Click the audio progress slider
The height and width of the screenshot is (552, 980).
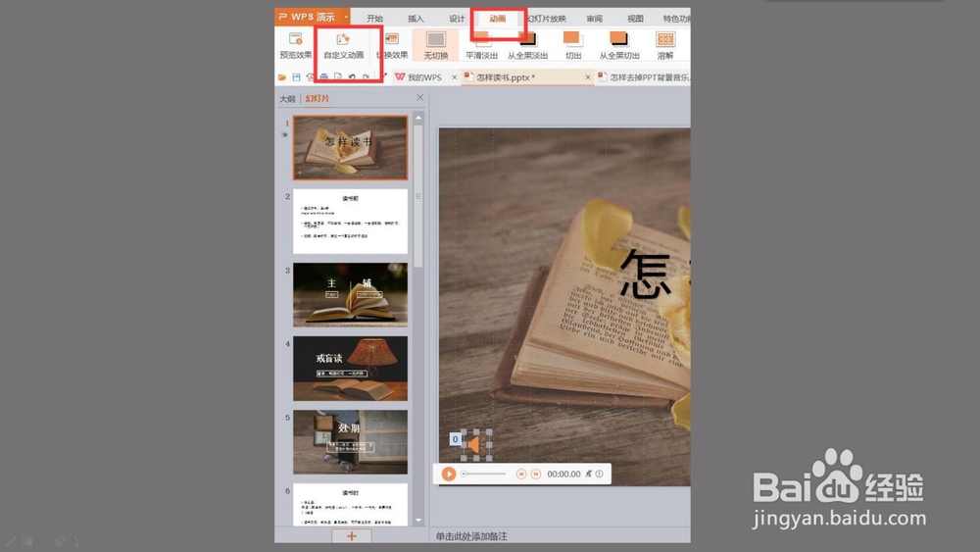pyautogui.click(x=484, y=474)
